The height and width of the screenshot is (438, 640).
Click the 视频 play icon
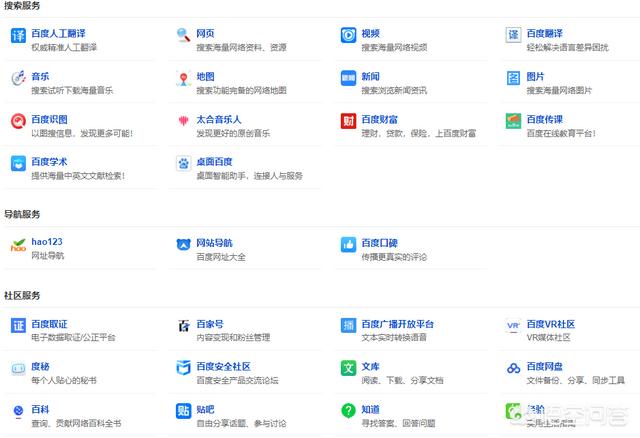[348, 35]
